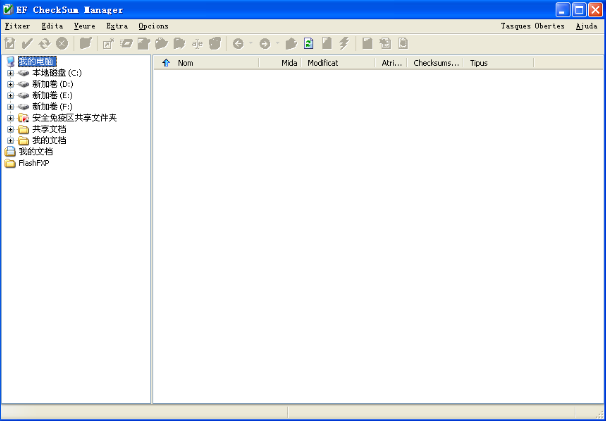This screenshot has width=606, height=421.
Task: Select 新加卷 (F:) in the tree
Action: (53, 107)
